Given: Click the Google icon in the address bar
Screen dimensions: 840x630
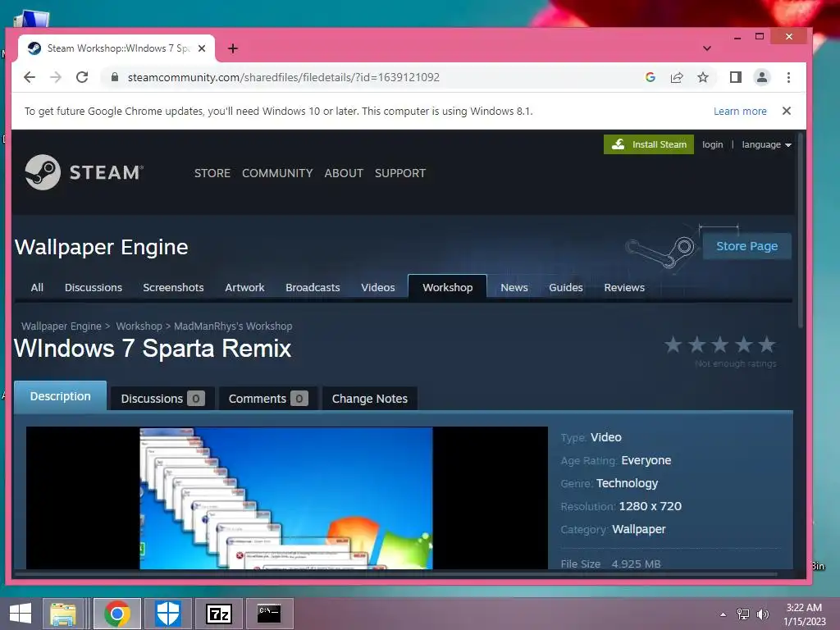Looking at the screenshot, I should (651, 77).
